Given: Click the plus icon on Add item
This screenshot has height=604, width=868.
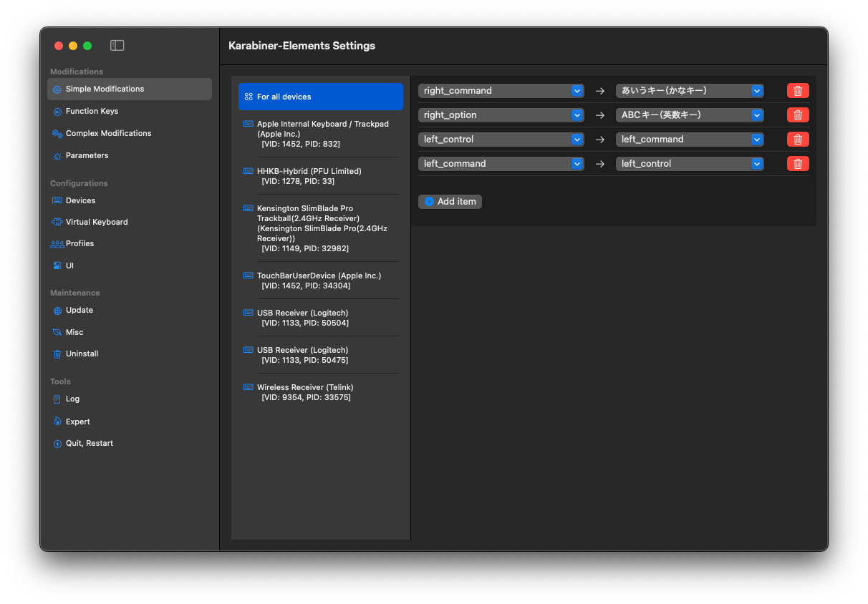Looking at the screenshot, I should coord(429,202).
